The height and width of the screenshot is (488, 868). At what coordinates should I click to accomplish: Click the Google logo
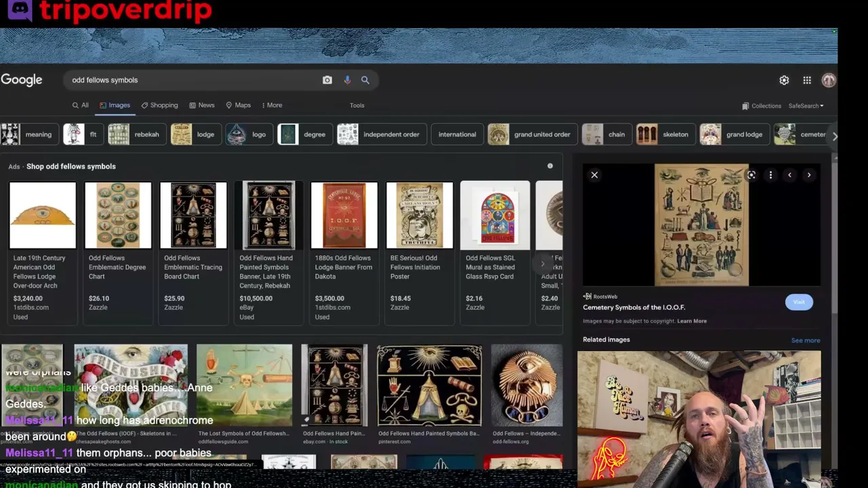coord(22,80)
